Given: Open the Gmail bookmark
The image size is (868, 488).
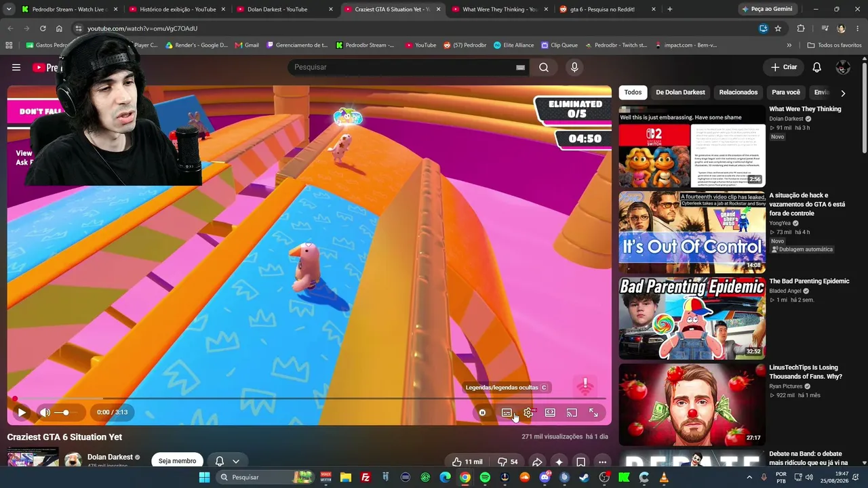Looking at the screenshot, I should point(247,45).
